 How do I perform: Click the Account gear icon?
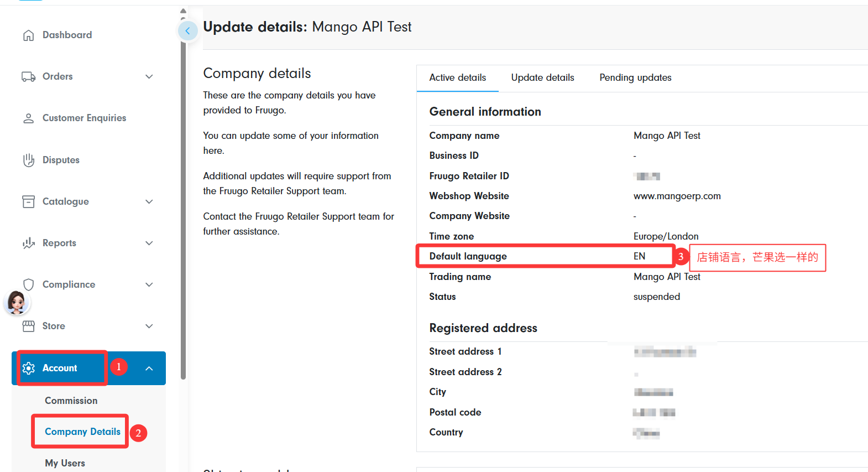[x=28, y=368]
